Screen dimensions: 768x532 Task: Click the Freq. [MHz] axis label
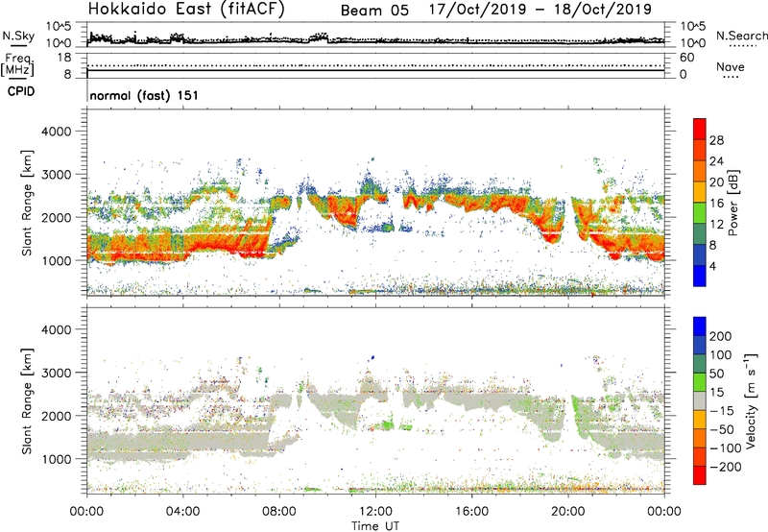[17, 65]
